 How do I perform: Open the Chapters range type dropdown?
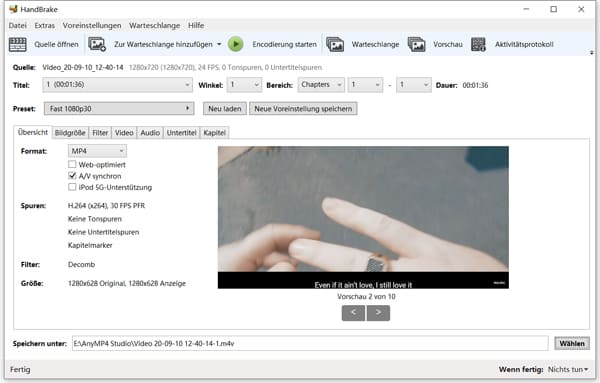[x=321, y=85]
